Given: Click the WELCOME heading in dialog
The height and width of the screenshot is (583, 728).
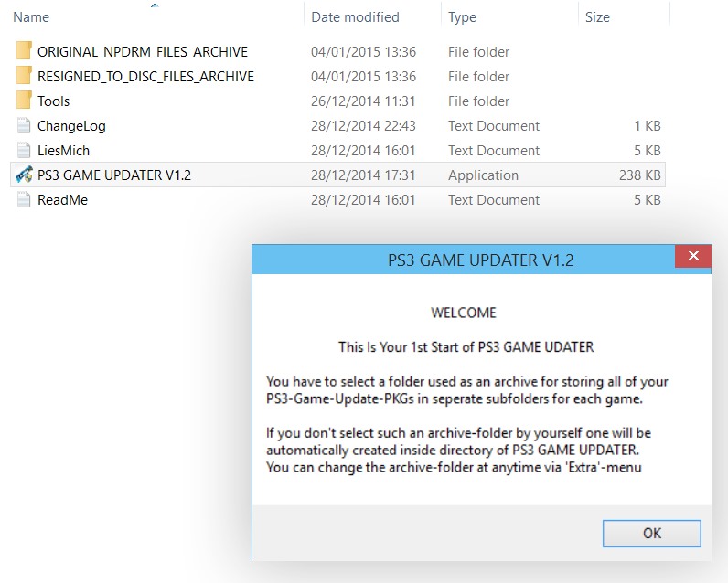Looking at the screenshot, I should click(464, 313).
